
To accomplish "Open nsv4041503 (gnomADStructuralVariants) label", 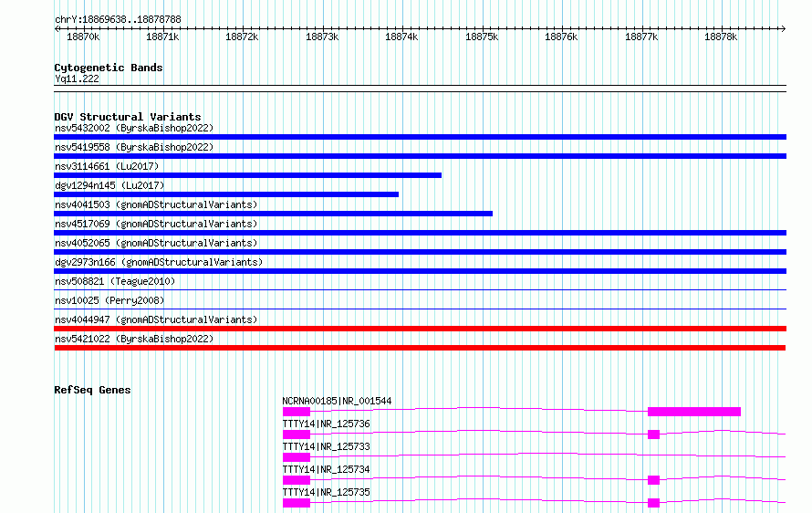I will coord(156,204).
